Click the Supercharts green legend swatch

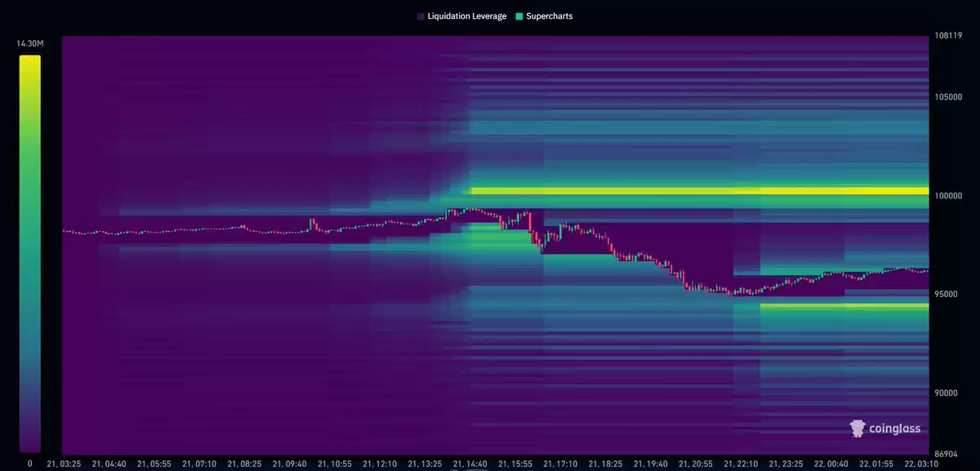(519, 16)
